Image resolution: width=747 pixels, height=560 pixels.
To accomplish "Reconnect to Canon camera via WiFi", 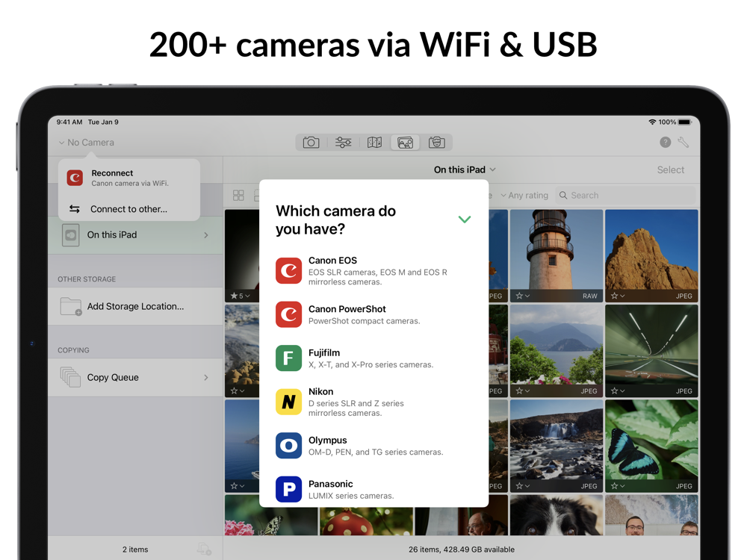I will [x=129, y=178].
